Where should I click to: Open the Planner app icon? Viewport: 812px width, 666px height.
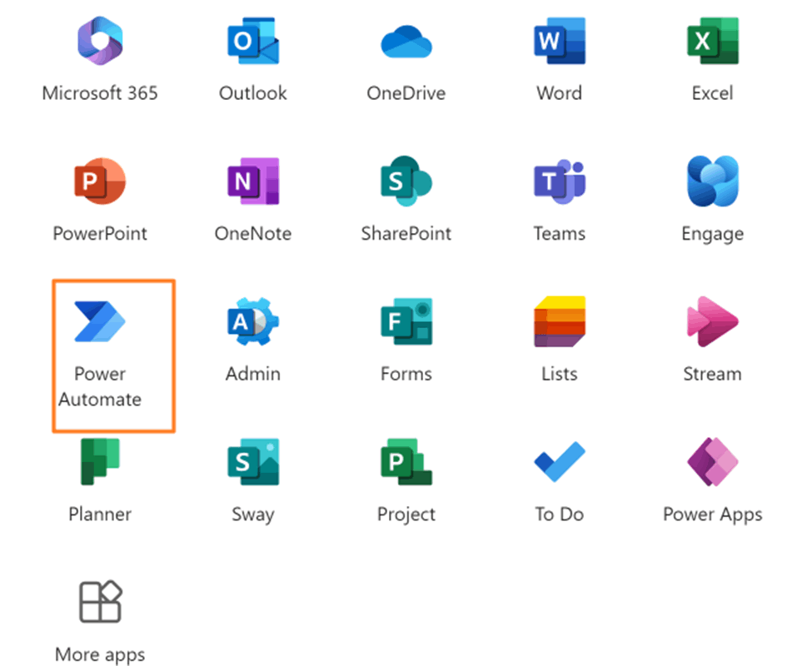pyautogui.click(x=100, y=461)
